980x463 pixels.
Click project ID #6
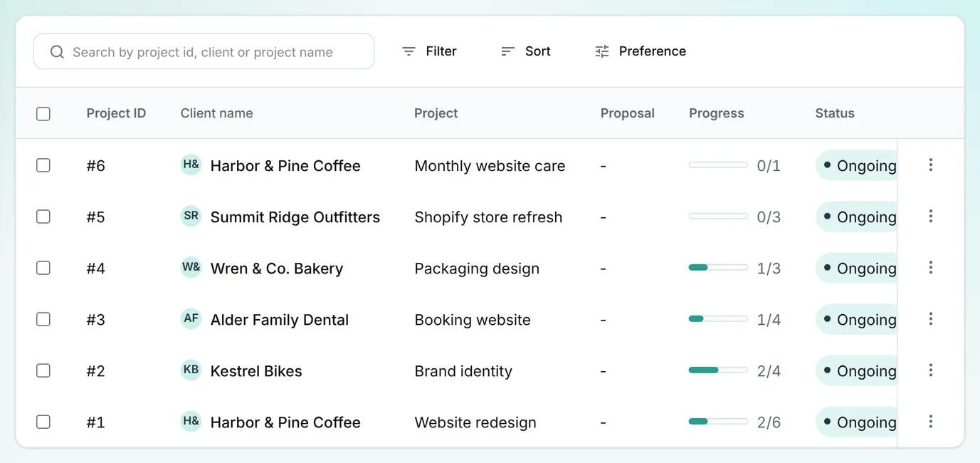pos(95,165)
